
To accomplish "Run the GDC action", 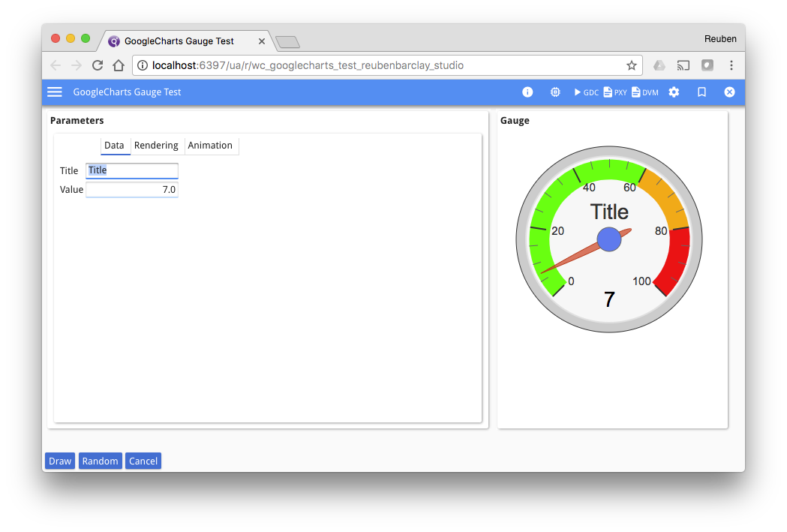I will 585,92.
